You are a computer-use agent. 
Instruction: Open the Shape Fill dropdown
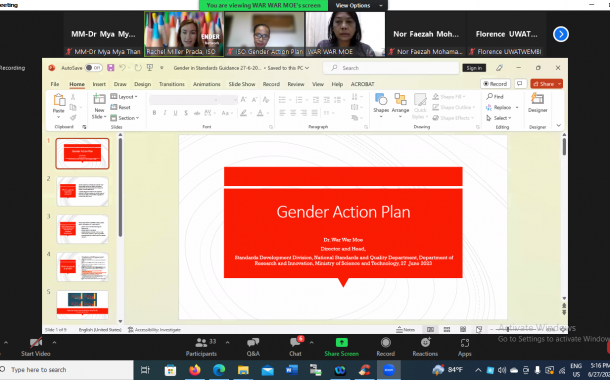pyautogui.click(x=449, y=96)
